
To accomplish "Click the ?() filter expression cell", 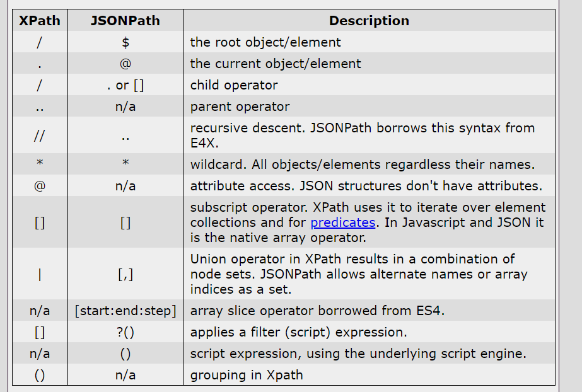I will coord(125,332).
